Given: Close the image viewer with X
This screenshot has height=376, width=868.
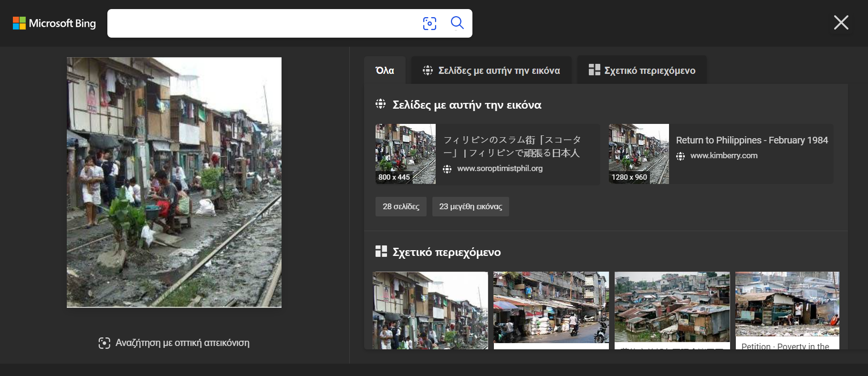Looking at the screenshot, I should pyautogui.click(x=841, y=22).
